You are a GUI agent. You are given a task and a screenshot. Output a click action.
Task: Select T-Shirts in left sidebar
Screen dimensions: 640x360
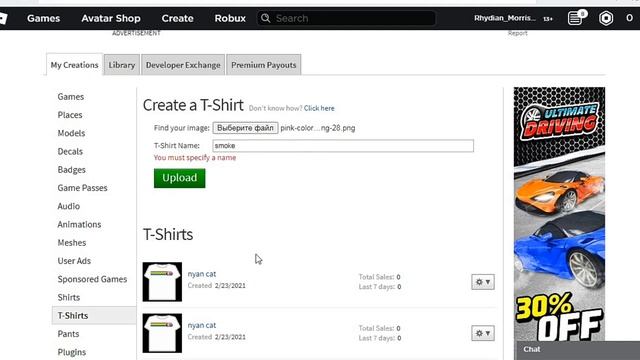94,316
